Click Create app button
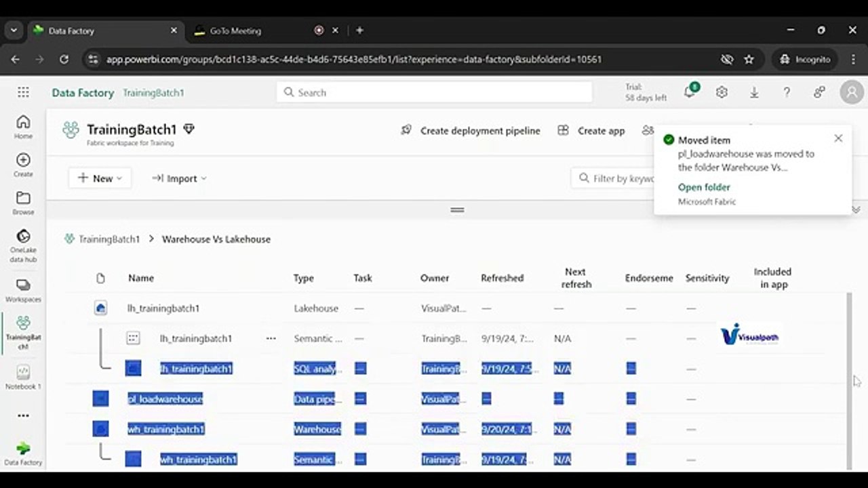This screenshot has width=868, height=488. [x=591, y=131]
